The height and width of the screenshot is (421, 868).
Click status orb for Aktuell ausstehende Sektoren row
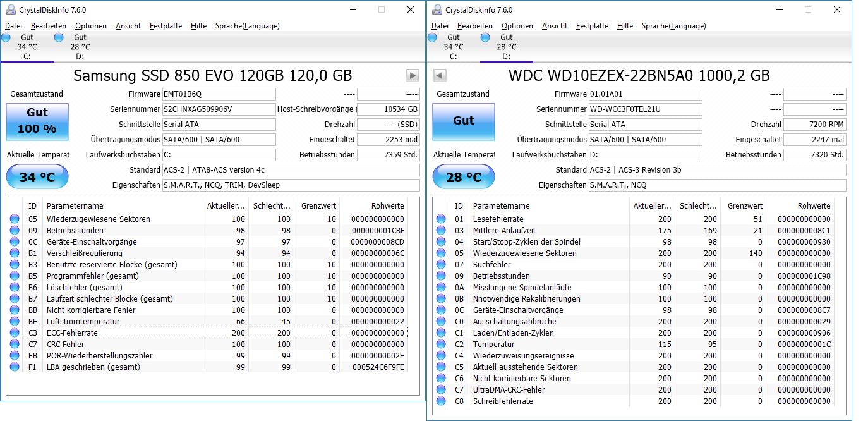[441, 367]
